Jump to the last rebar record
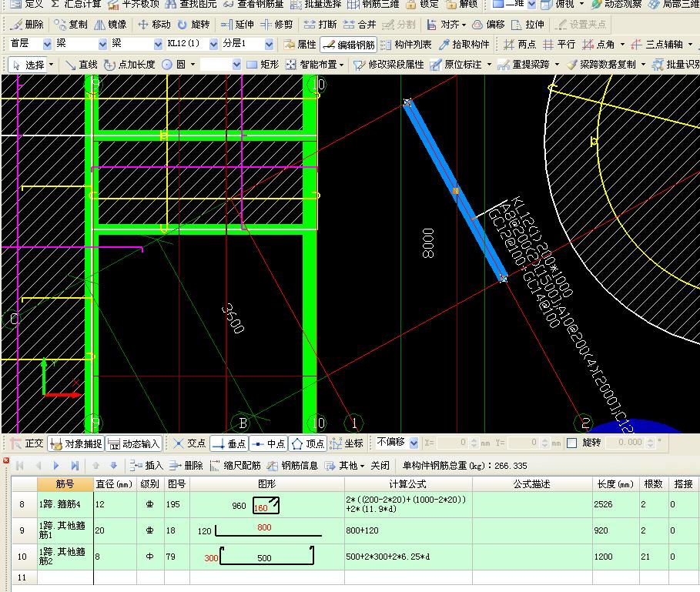 click(75, 466)
